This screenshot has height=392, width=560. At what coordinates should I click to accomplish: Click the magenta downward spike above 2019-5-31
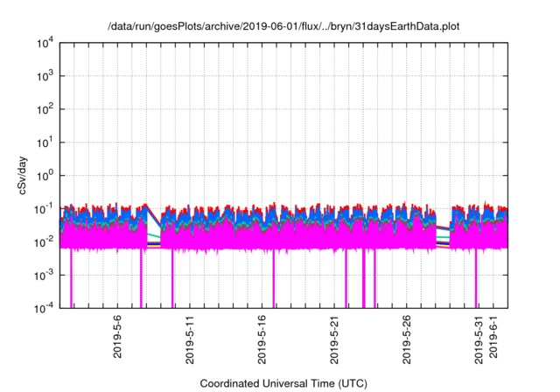tap(475, 280)
